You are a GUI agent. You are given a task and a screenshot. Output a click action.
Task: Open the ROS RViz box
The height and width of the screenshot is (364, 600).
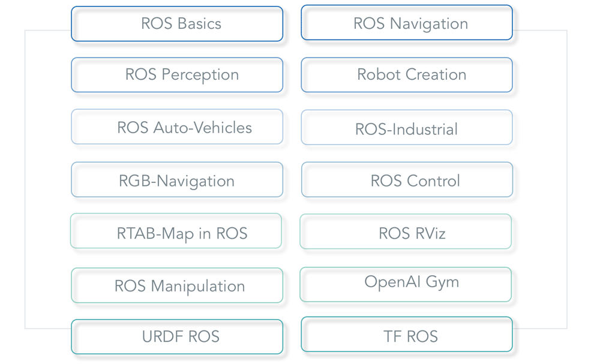point(406,231)
